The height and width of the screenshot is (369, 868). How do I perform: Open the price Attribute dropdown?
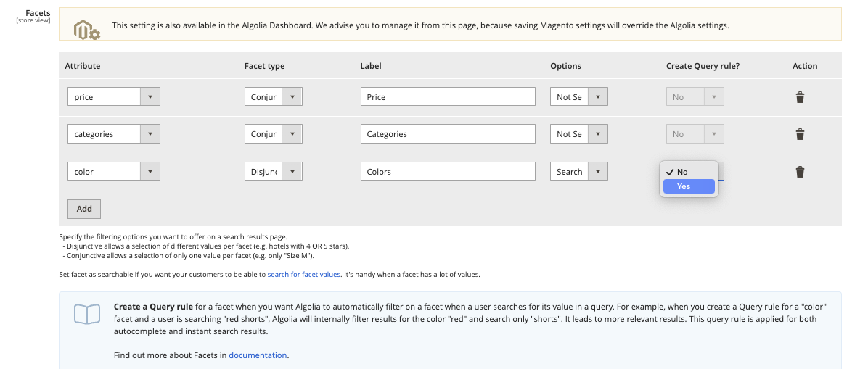(113, 97)
